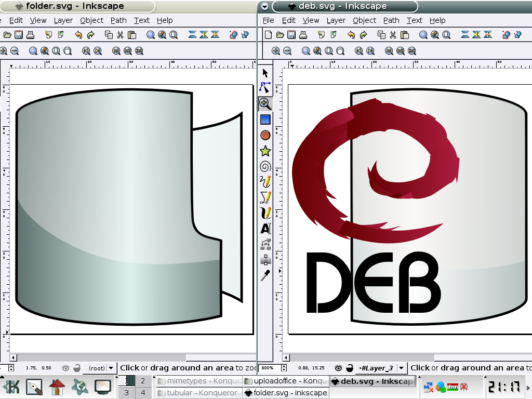Switch to uploadoffice - Konqueror taskbar entry

point(286,381)
